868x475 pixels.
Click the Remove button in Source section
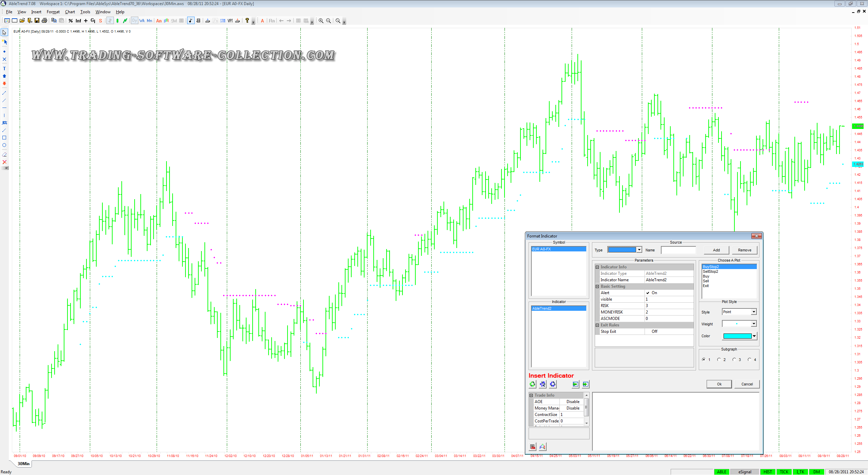click(744, 250)
